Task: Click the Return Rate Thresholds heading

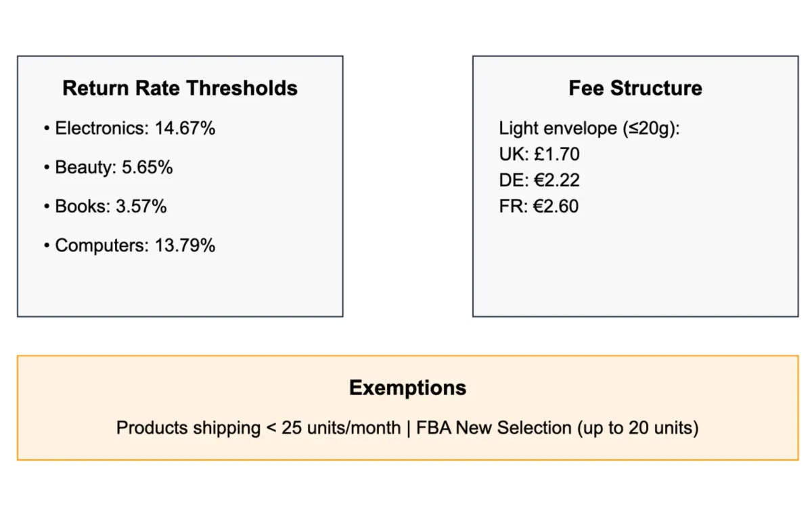Action: click(180, 88)
